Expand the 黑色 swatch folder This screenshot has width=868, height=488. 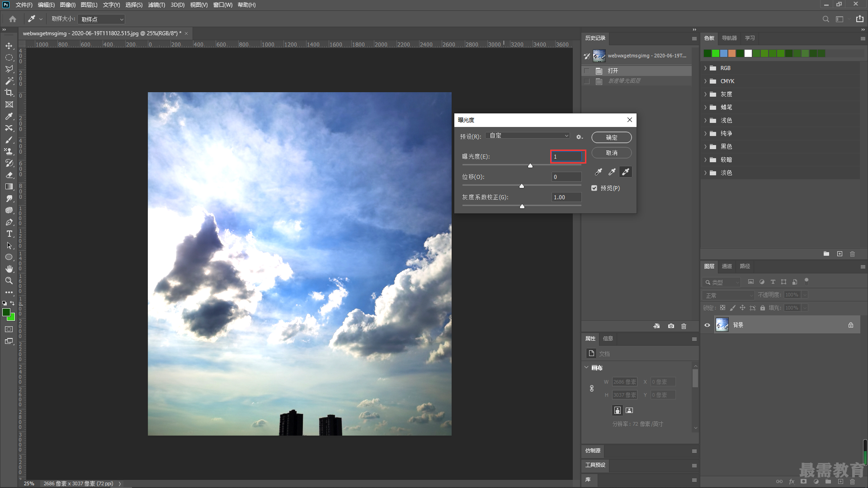tap(706, 147)
